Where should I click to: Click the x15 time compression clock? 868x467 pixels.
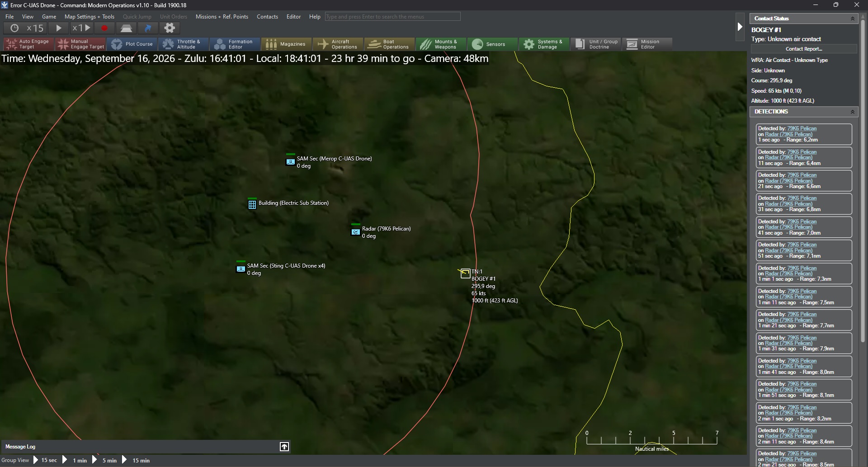click(26, 28)
